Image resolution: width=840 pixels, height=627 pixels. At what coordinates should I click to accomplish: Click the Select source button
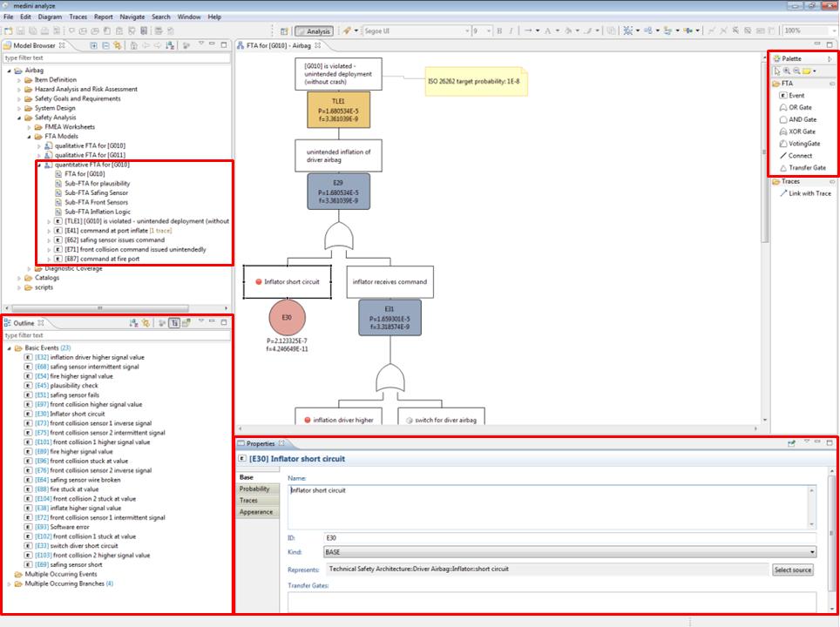pyautogui.click(x=794, y=570)
